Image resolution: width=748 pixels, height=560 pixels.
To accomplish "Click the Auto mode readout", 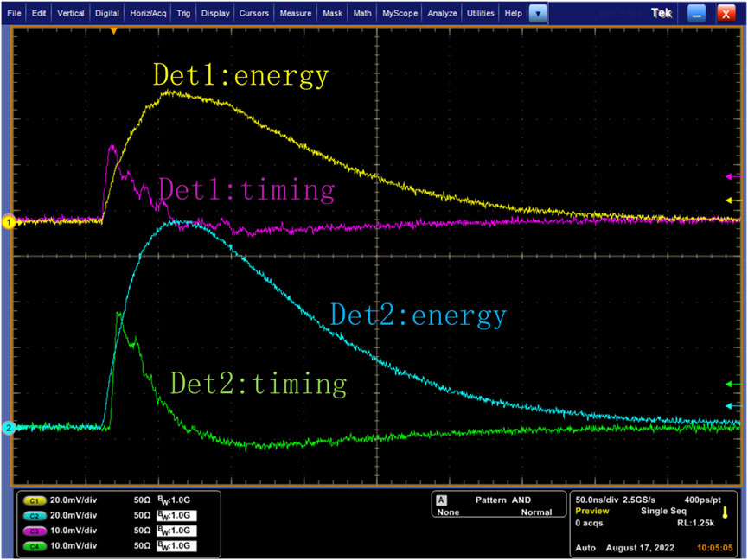I will point(585,548).
